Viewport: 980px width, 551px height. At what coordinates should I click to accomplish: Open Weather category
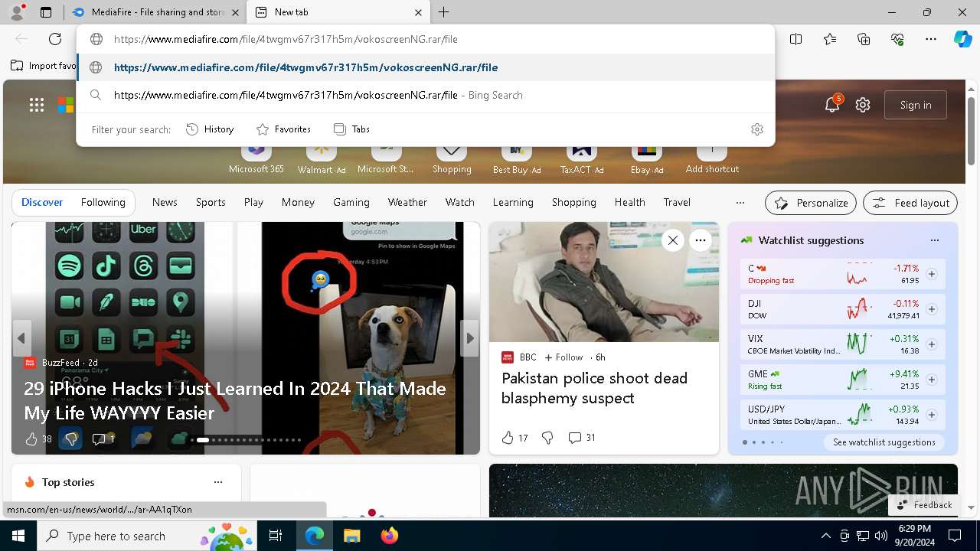(x=407, y=202)
